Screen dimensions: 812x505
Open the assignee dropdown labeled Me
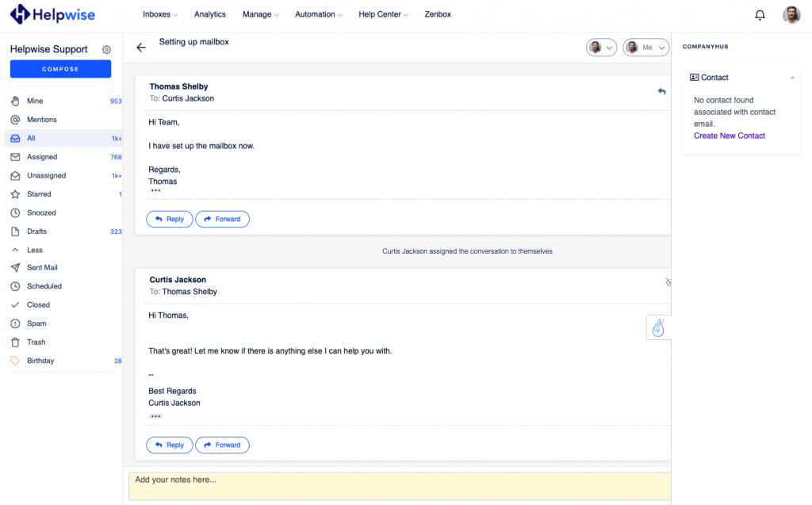click(646, 48)
